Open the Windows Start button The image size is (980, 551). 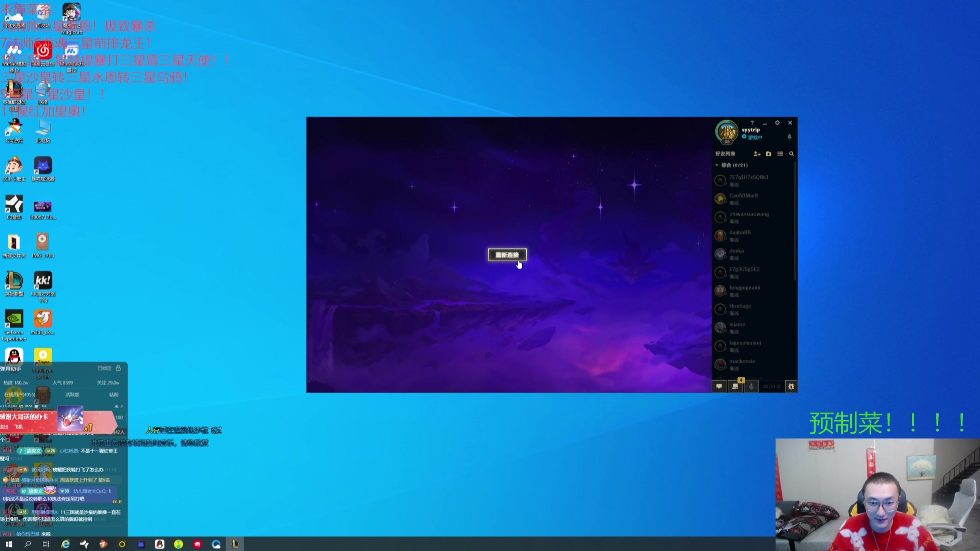[9, 544]
